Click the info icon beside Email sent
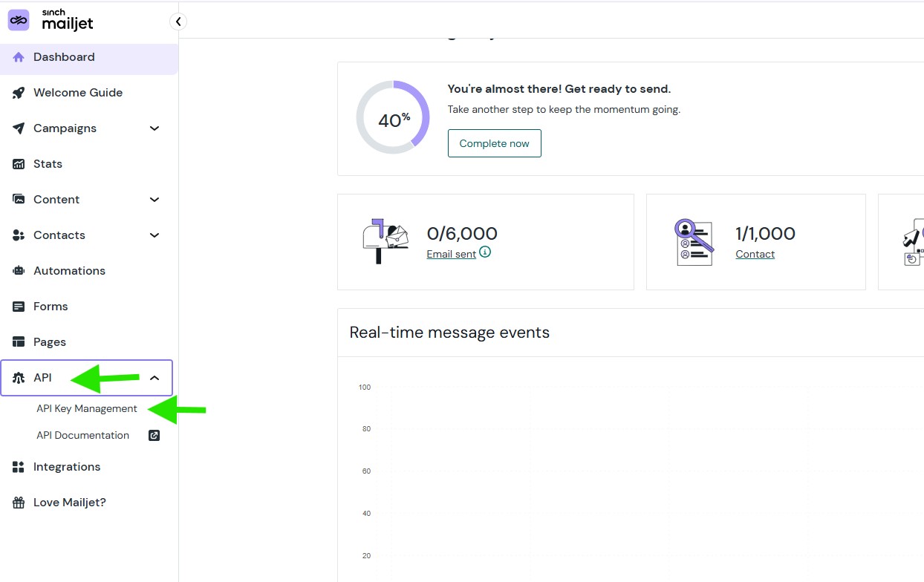 485,252
